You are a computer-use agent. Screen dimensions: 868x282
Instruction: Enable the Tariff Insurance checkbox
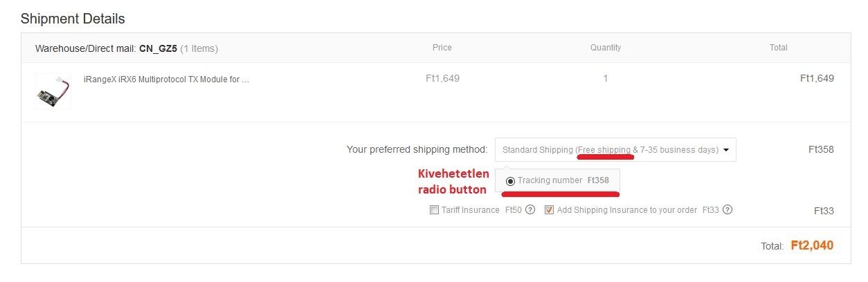434,210
